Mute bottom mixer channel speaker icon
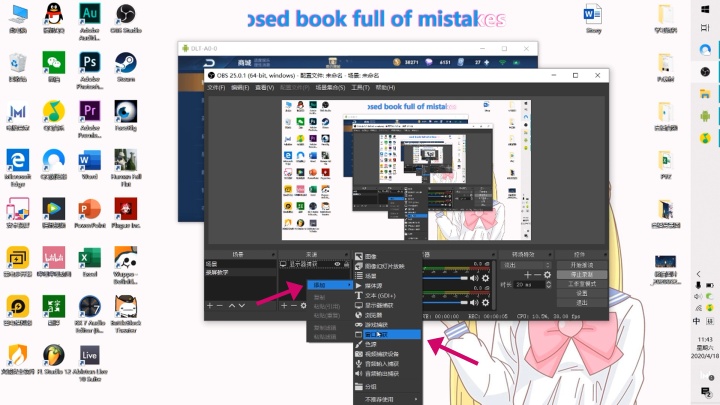Screen dimensions: 720x405 (474, 302)
